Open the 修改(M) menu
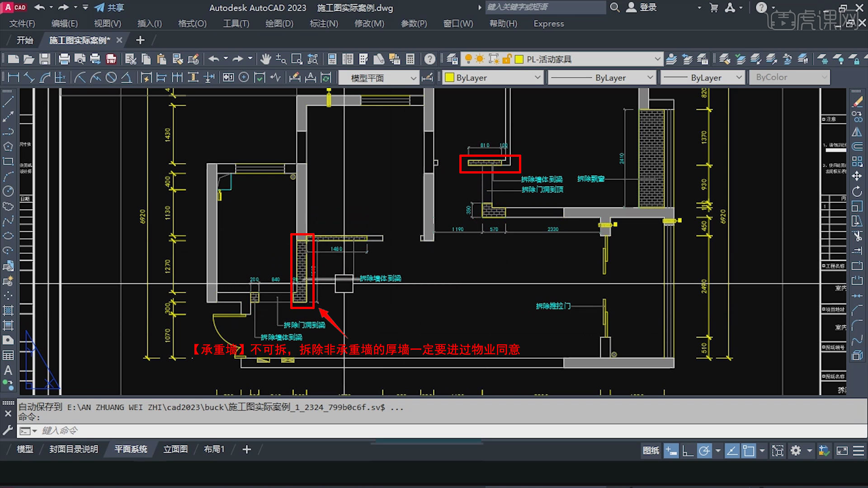The height and width of the screenshot is (488, 868). tap(369, 23)
